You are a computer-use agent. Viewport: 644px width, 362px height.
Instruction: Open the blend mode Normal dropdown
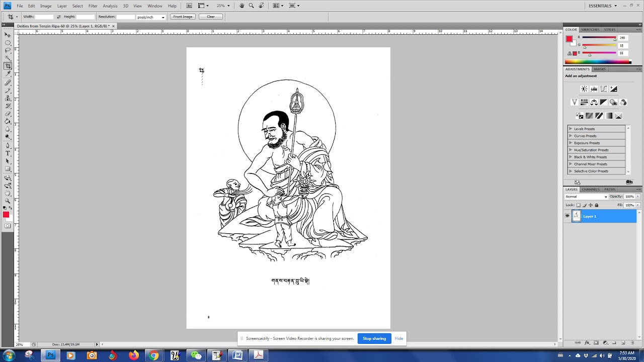586,197
